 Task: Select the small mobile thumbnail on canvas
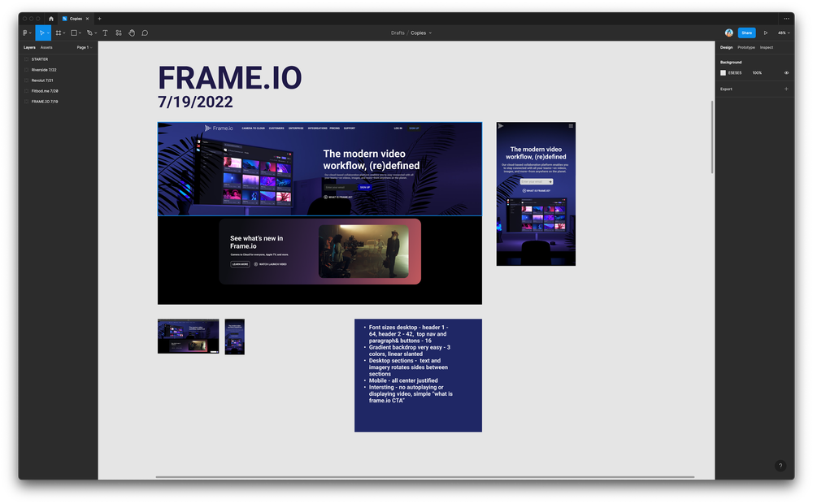(234, 337)
